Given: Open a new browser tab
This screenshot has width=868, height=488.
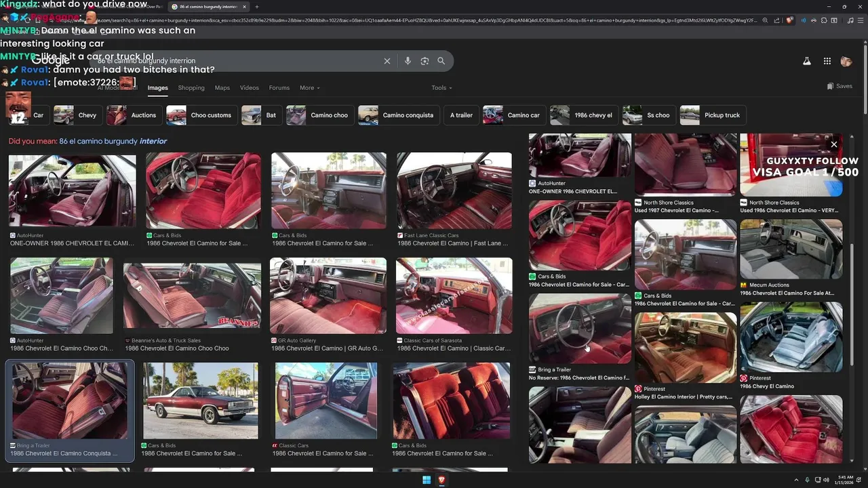Looking at the screenshot, I should tap(256, 7).
